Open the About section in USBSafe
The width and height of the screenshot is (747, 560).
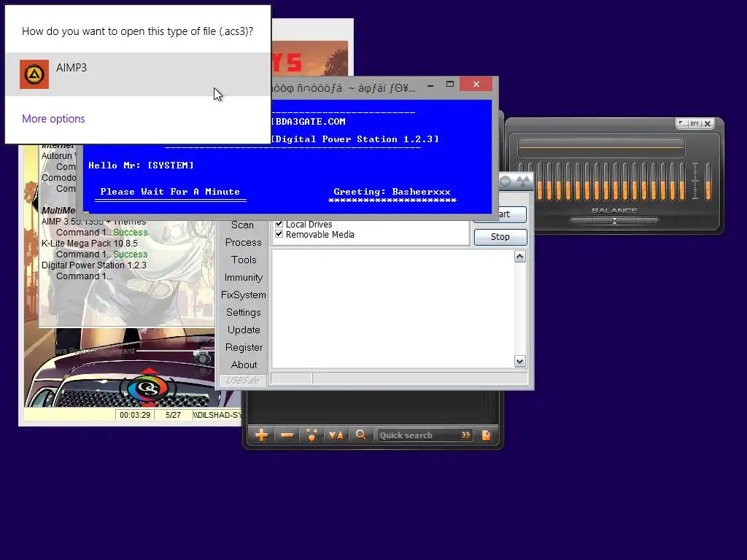pos(244,365)
